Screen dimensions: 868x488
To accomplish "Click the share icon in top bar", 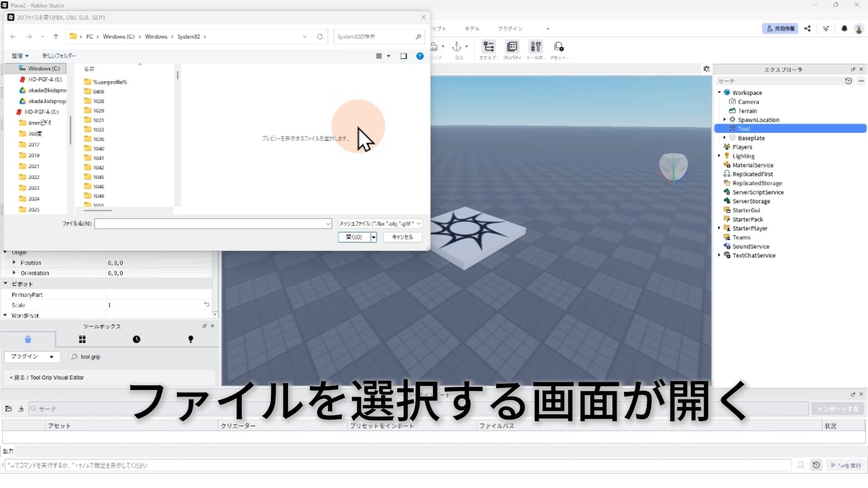I will coord(807,28).
